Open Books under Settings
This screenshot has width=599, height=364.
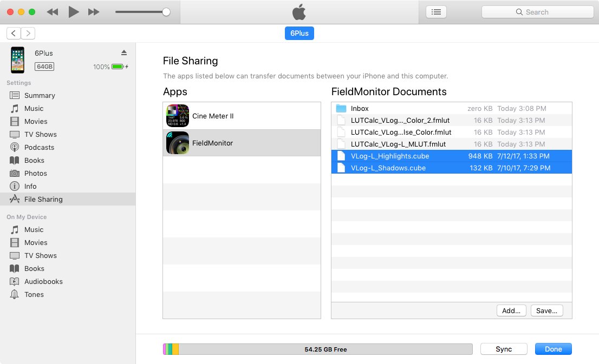(68, 160)
